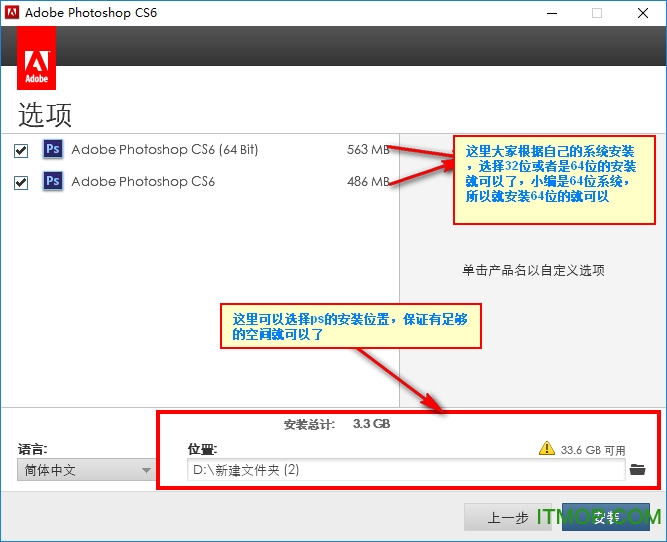Click the Ps icon beside the 64 Bit entry
Viewport: 667px width, 542px height.
53,149
